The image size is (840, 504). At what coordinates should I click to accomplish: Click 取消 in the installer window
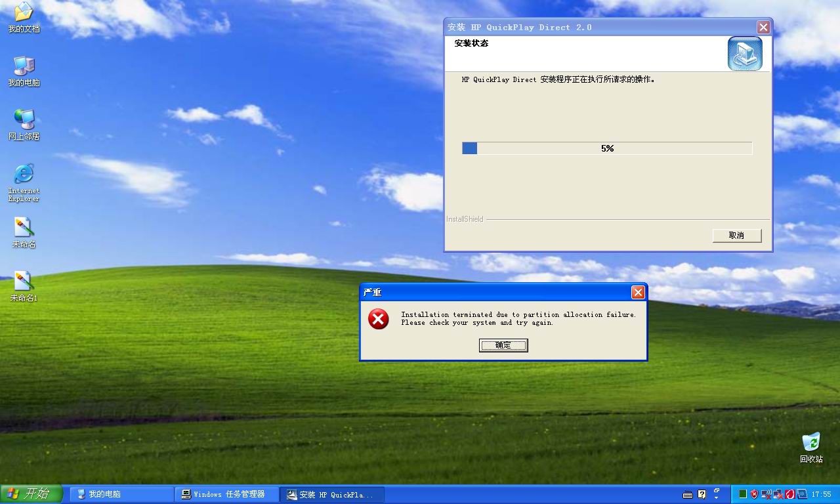point(737,235)
